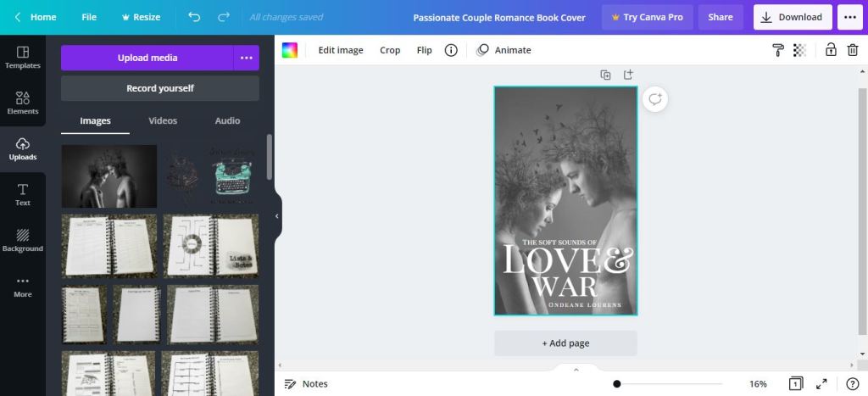
Task: Open Help question mark icon
Action: pos(852,384)
